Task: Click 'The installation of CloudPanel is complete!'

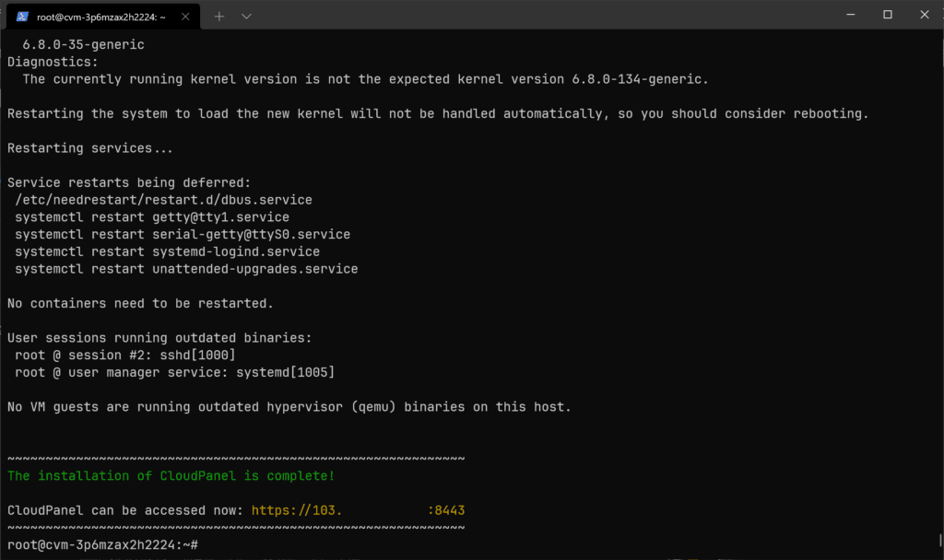Action: tap(171, 476)
